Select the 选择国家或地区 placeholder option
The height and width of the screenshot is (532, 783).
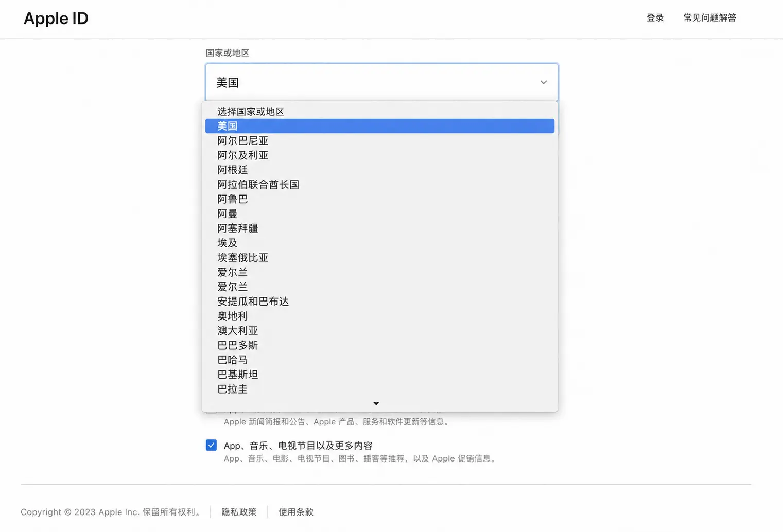[380, 112]
